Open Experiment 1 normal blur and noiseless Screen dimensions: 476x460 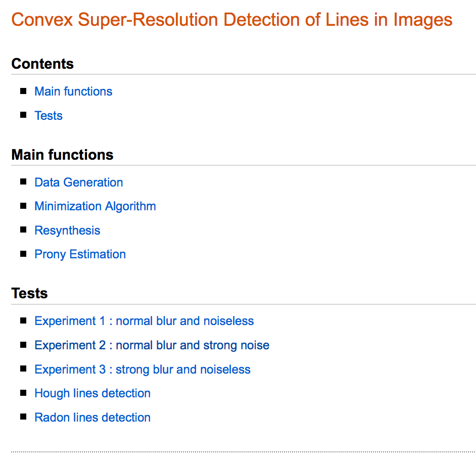(144, 321)
